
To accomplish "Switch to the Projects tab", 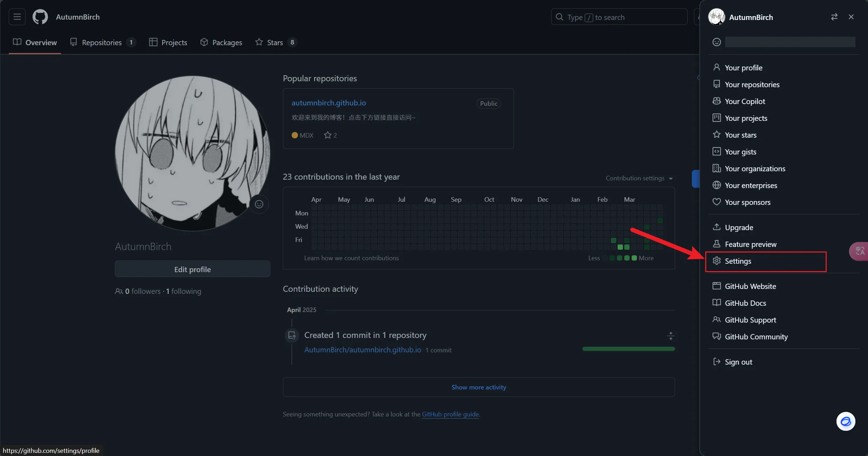I will (x=168, y=42).
